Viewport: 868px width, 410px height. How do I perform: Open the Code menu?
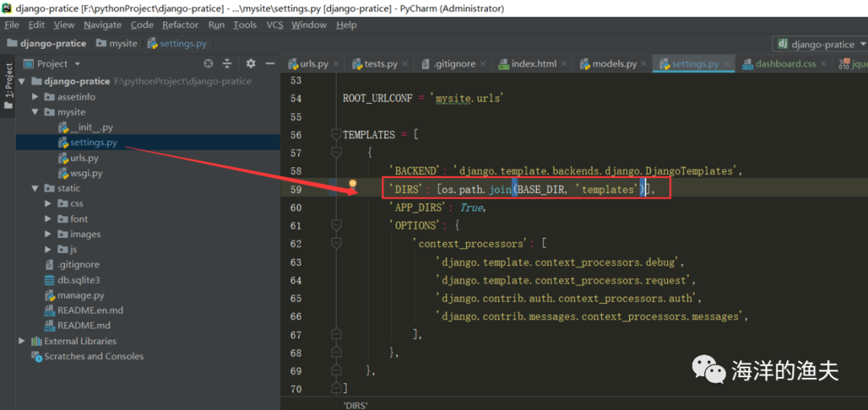pos(142,25)
